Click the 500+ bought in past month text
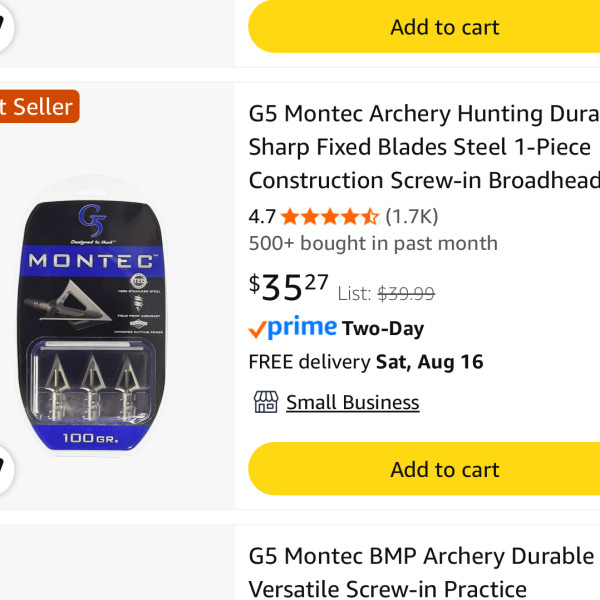 pyautogui.click(x=373, y=243)
